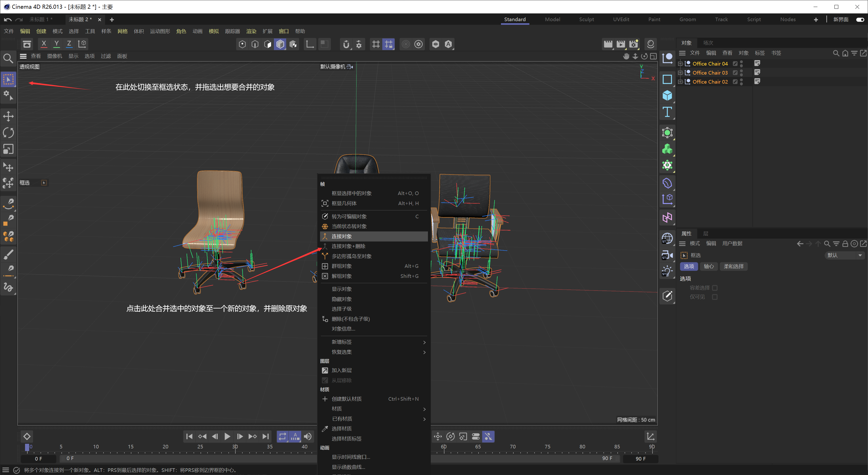Toggle Z axis lock
This screenshot has height=475, width=868.
69,44
